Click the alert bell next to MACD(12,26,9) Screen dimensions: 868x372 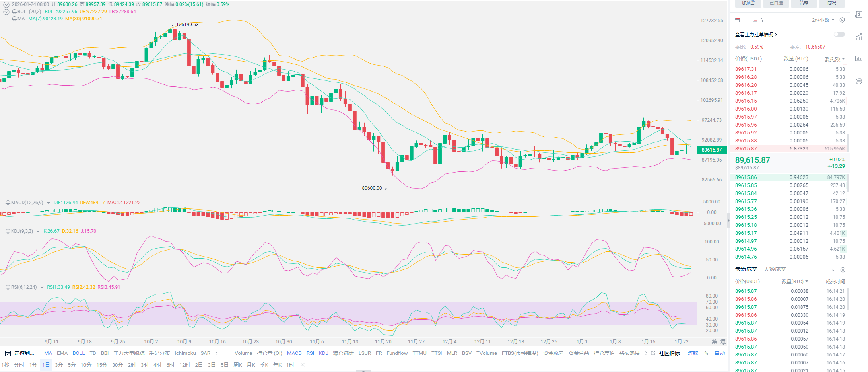(8, 203)
